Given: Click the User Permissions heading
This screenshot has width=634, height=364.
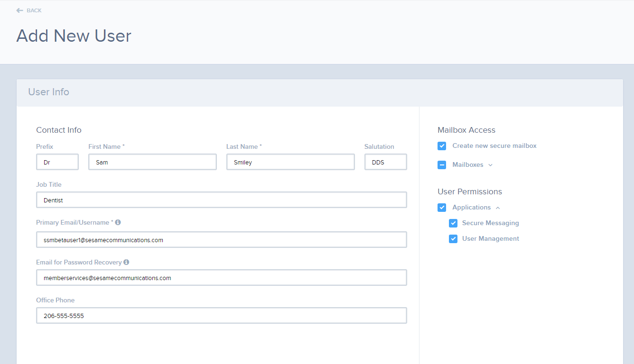Looking at the screenshot, I should [x=470, y=191].
